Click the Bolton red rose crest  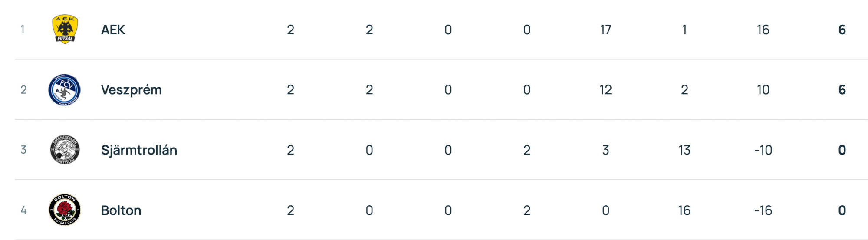click(x=65, y=210)
